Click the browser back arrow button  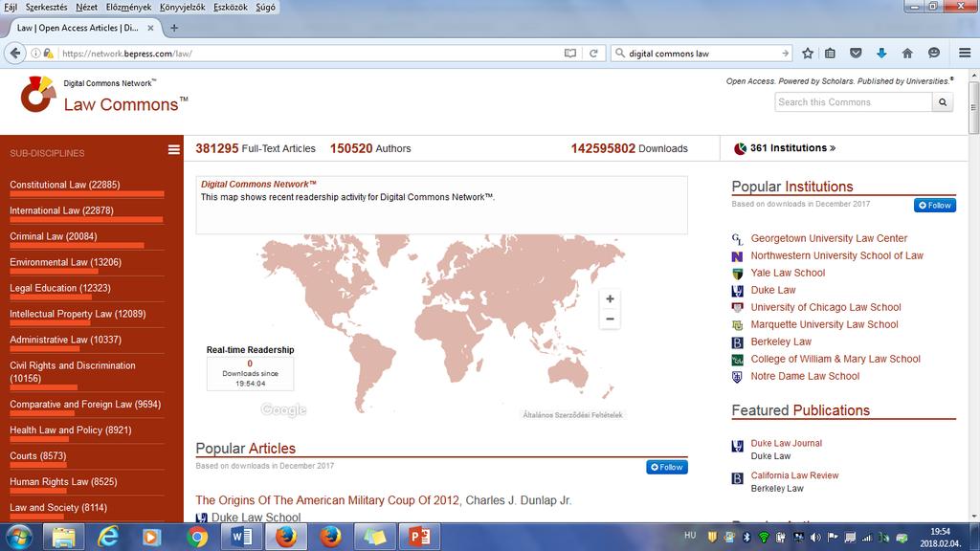(15, 54)
